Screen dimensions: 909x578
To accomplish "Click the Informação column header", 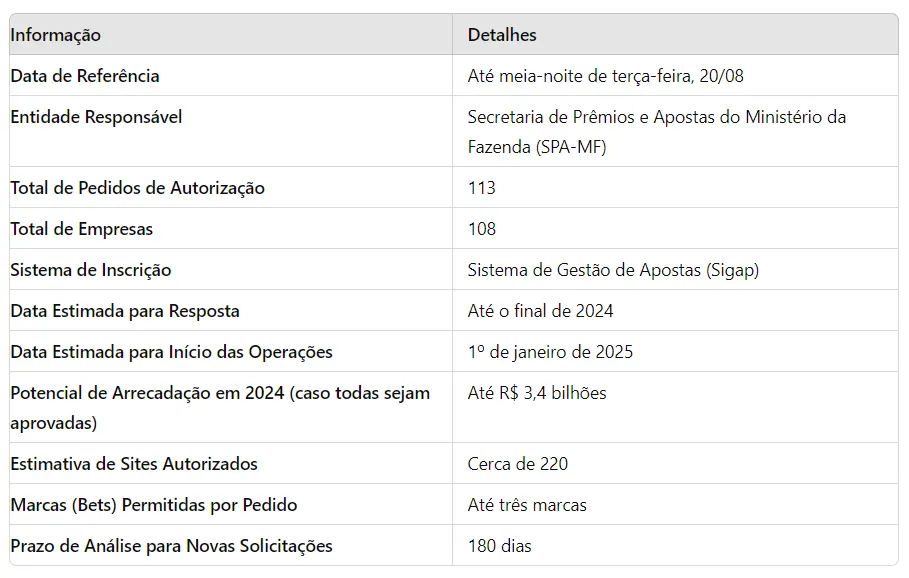I will 56,35.
